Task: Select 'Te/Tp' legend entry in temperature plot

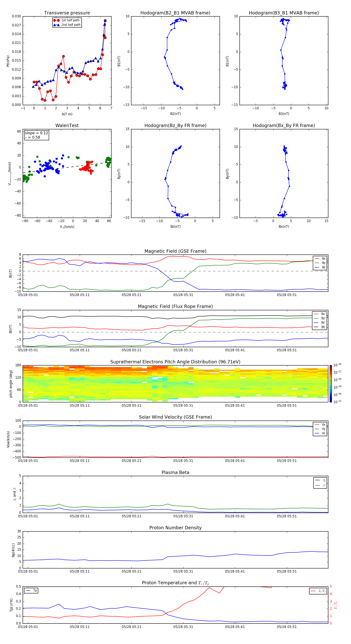Action: 318,591
